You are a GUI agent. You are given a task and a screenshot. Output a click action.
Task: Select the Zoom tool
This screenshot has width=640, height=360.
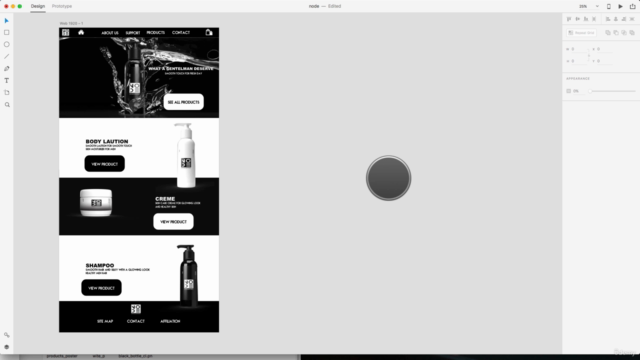click(7, 104)
